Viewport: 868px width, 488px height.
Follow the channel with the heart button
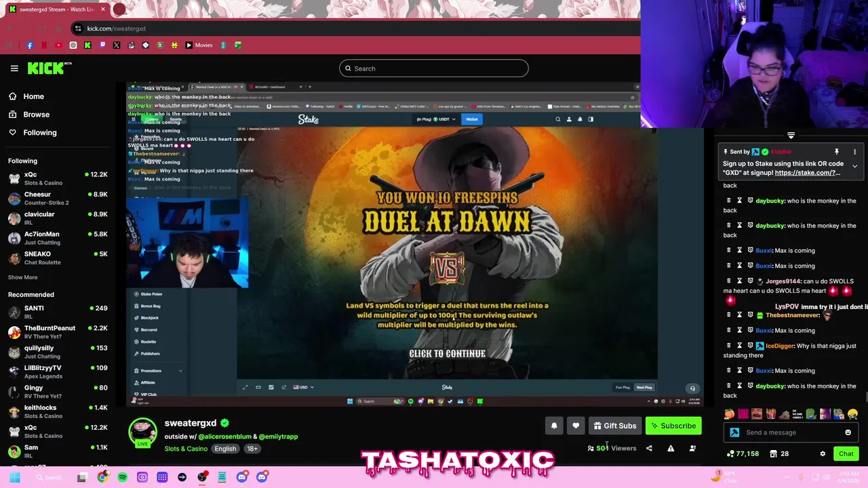point(576,426)
